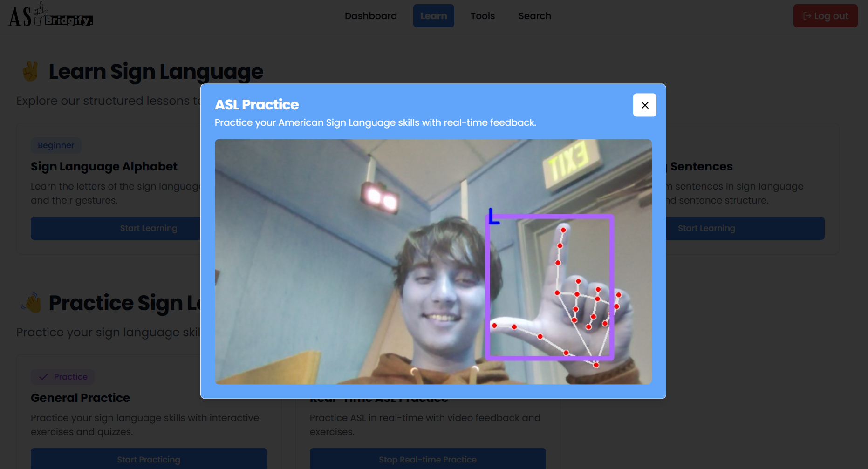
Task: Select the Learn nav item
Action: [x=433, y=16]
